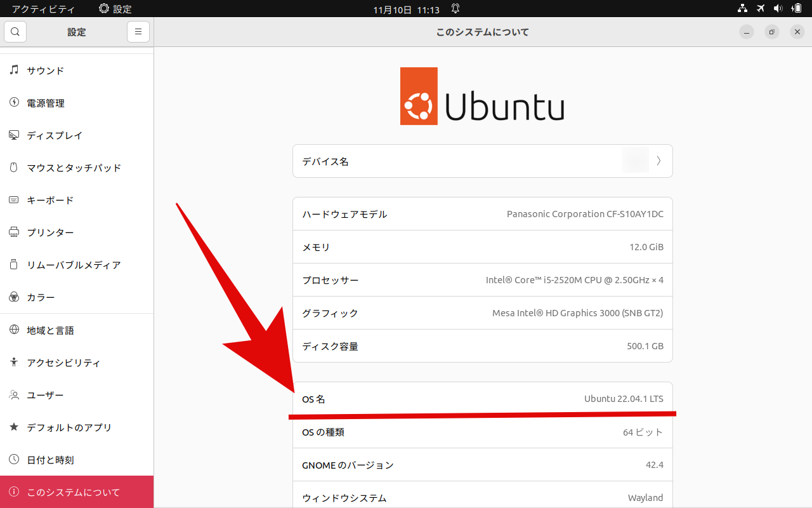Image resolution: width=812 pixels, height=508 pixels.
Task: Click アクティビティ in the top bar
Action: click(42, 8)
